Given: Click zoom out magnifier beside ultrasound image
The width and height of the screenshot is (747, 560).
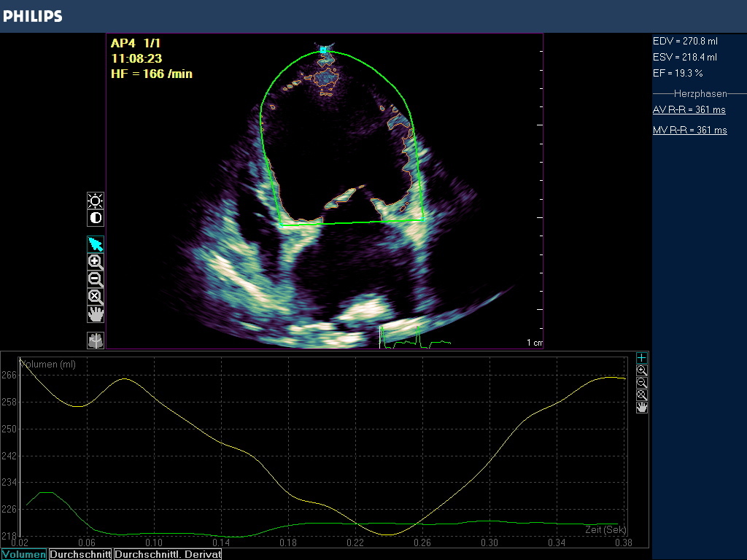Looking at the screenshot, I should (x=96, y=279).
